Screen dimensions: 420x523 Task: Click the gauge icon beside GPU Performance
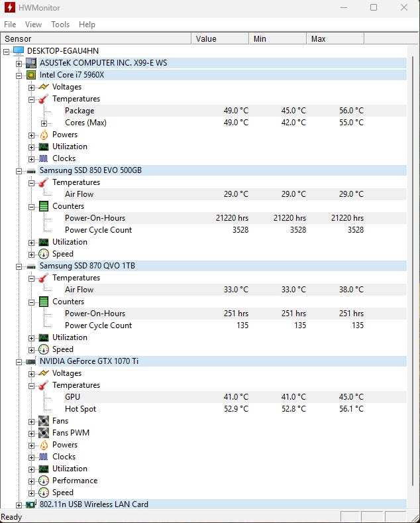point(44,481)
